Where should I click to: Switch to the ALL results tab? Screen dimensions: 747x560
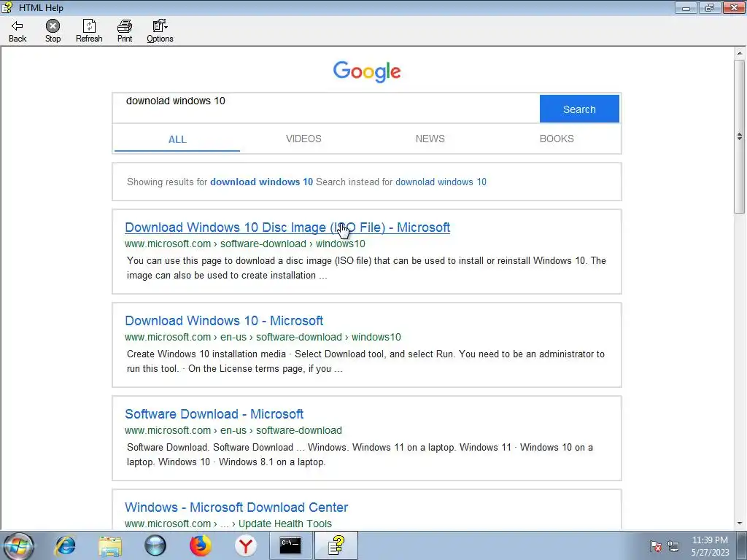click(x=177, y=139)
